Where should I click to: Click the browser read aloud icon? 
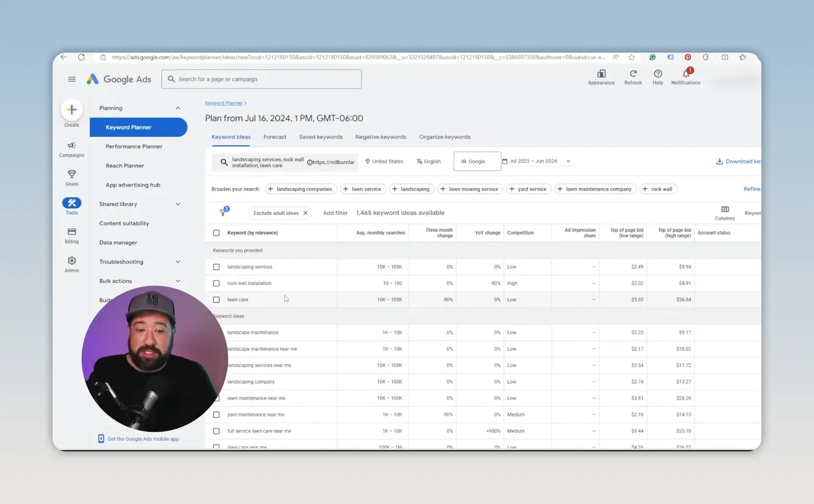click(615, 57)
